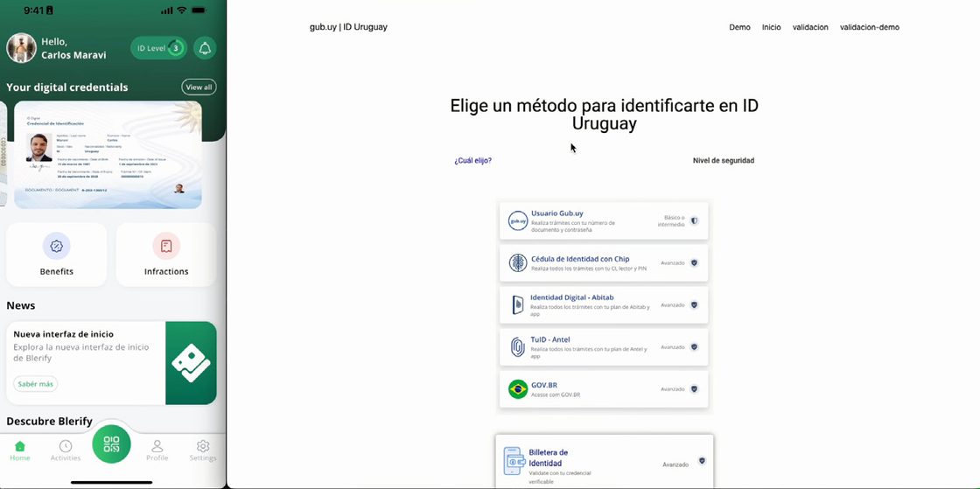This screenshot has width=980, height=489.
Task: Select the GOV.BR login option
Action: pyautogui.click(x=604, y=389)
